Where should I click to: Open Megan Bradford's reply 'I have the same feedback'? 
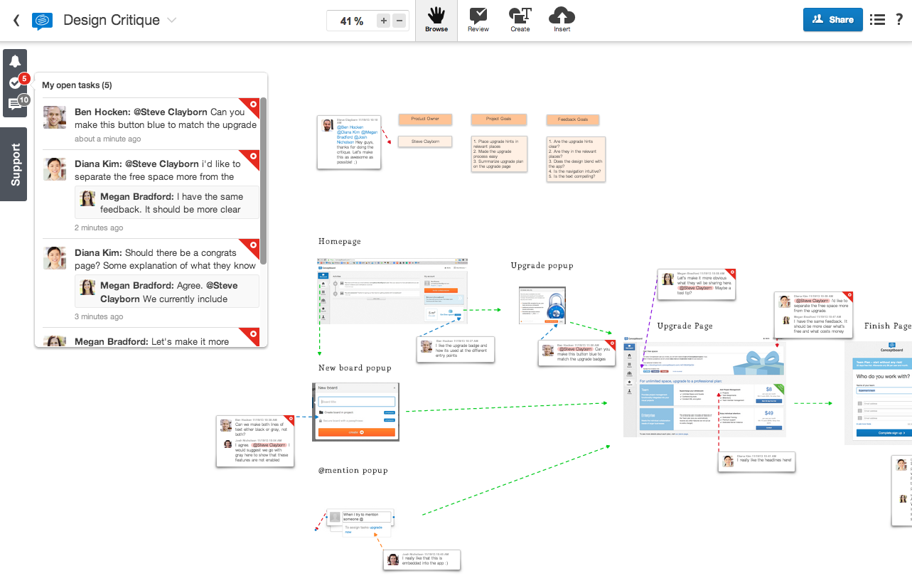tap(167, 203)
